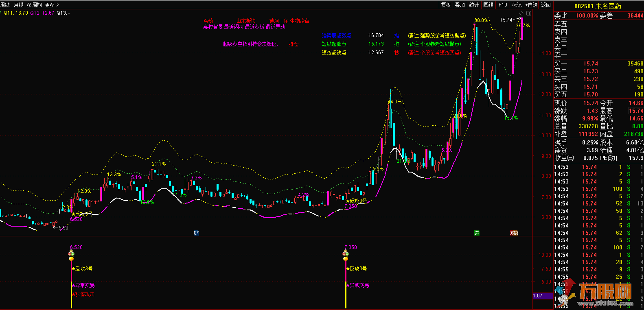
Task: Click 换手 8.25% value
Action: [x=590, y=142]
